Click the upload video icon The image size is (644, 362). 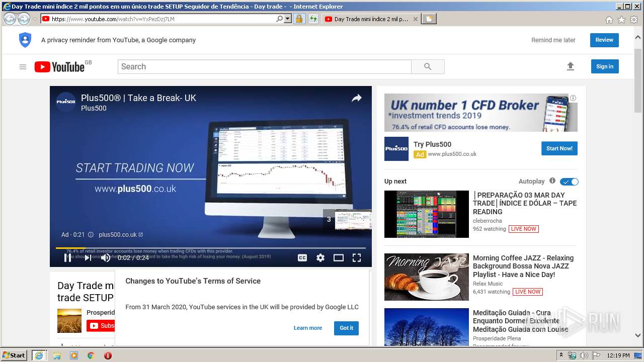pyautogui.click(x=570, y=66)
